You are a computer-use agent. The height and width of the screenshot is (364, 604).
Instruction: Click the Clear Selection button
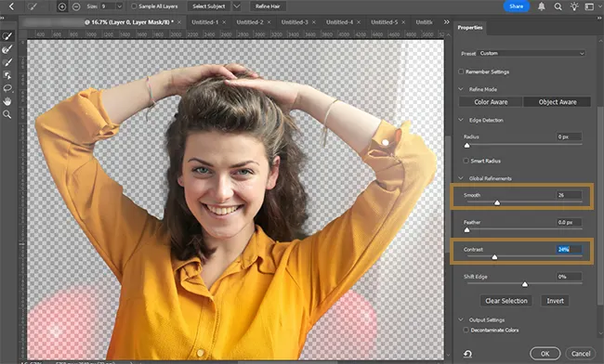pyautogui.click(x=506, y=301)
